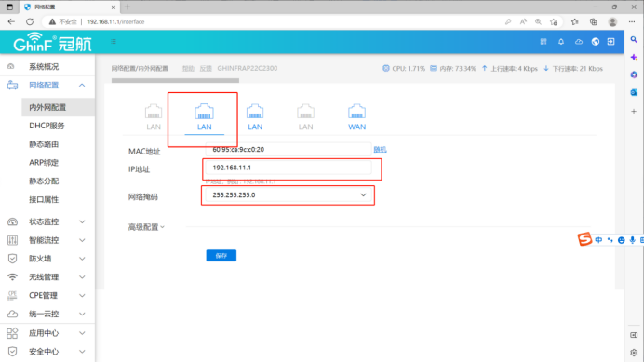This screenshot has width=644, height=362.
Task: Expand the 统一云控 sidebar section
Action: coord(82,314)
